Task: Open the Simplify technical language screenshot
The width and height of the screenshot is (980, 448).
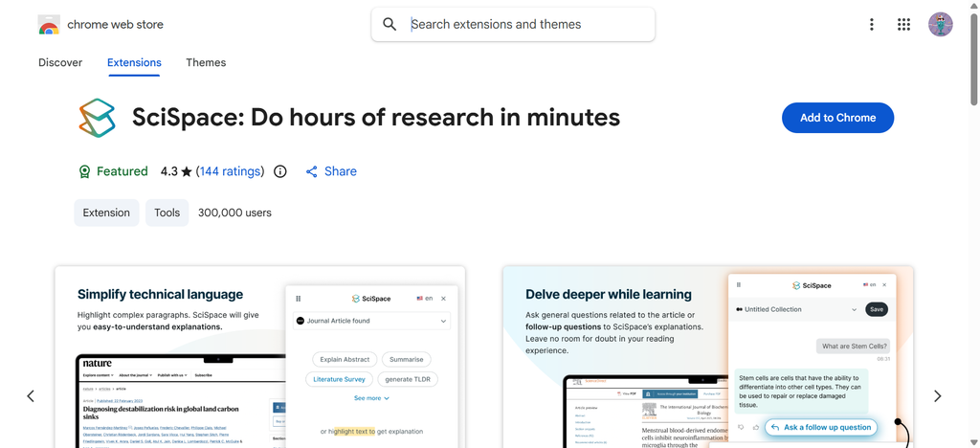Action: [259, 357]
